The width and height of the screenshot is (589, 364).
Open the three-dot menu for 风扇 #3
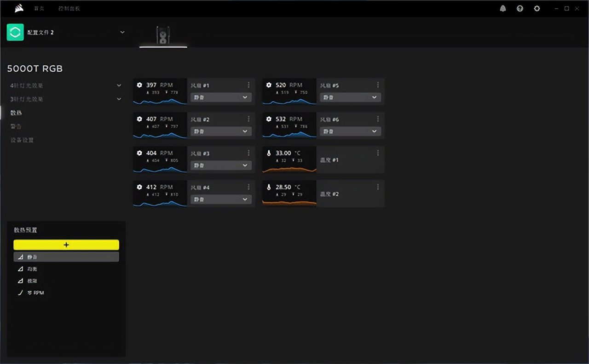[248, 153]
